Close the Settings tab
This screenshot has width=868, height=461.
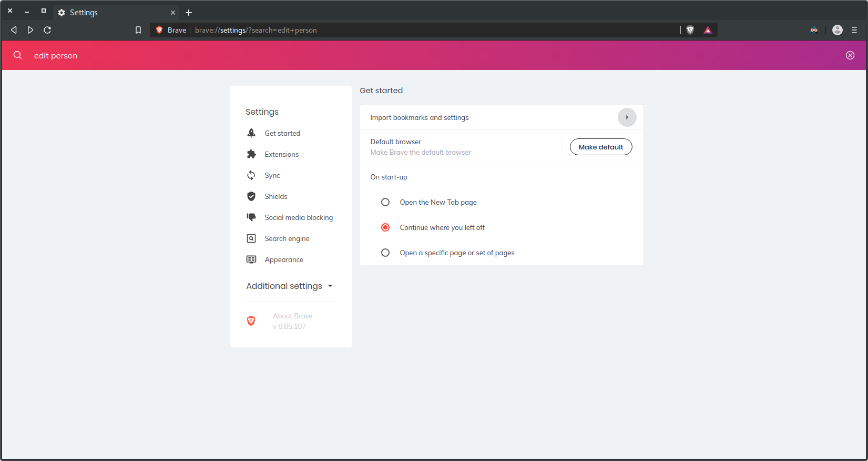click(x=173, y=13)
